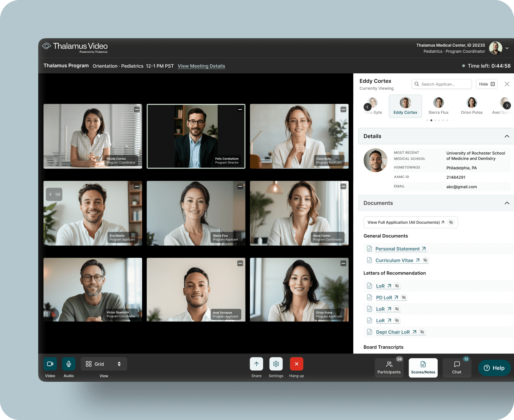Open the Grid view dropdown
The height and width of the screenshot is (420, 514).
[104, 364]
